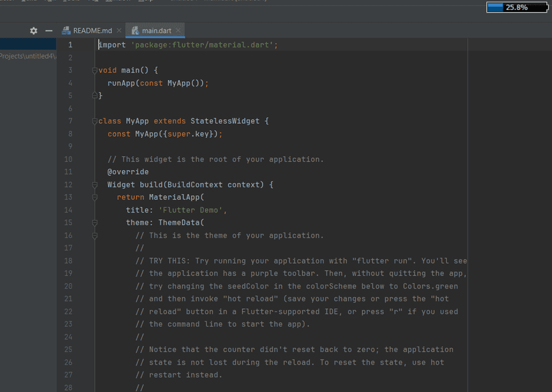
Task: Switch to the README.md tab
Action: [92, 31]
